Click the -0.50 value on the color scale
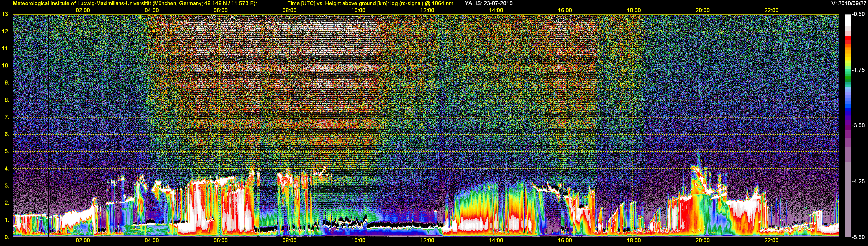This screenshot has height=246, width=868. [x=858, y=14]
